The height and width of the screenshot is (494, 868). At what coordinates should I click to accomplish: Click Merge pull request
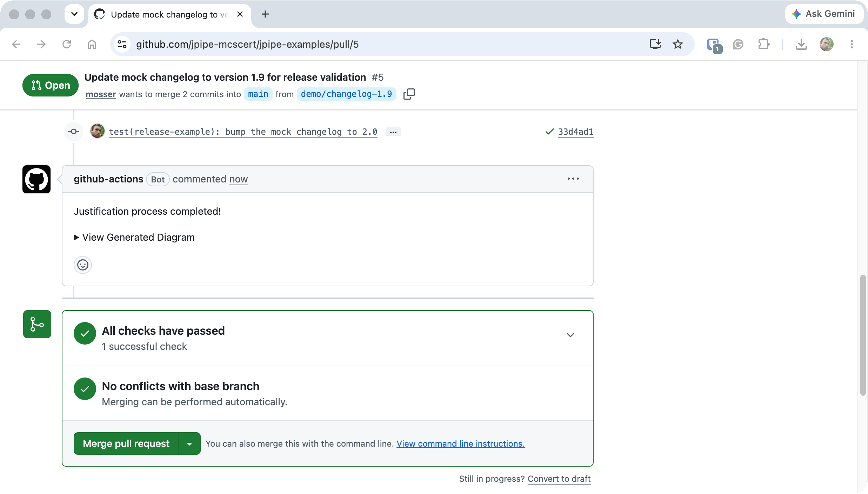(x=126, y=443)
